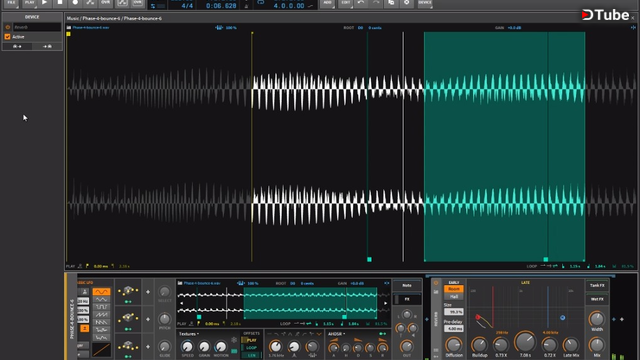Add a modulator with the middle plus button
This screenshot has height=360, width=640.
pyautogui.click(x=148, y=319)
